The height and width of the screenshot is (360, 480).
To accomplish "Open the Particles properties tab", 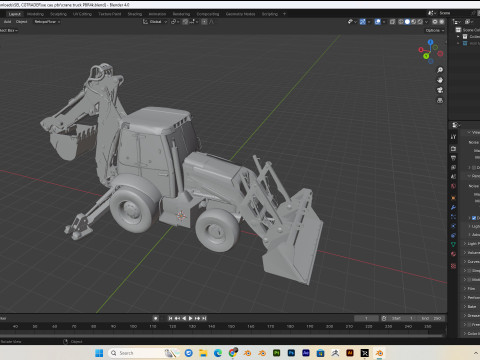I will (453, 217).
